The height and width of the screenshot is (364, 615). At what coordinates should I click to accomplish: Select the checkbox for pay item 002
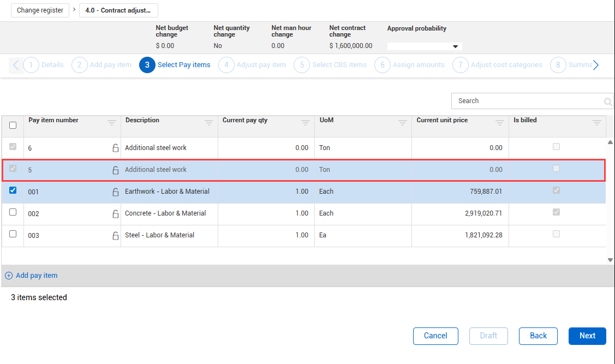(13, 212)
